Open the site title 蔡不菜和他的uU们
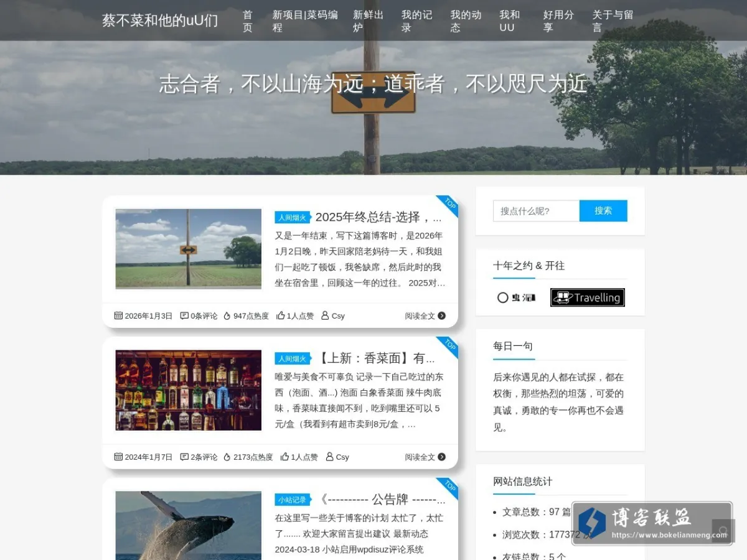 (x=160, y=21)
